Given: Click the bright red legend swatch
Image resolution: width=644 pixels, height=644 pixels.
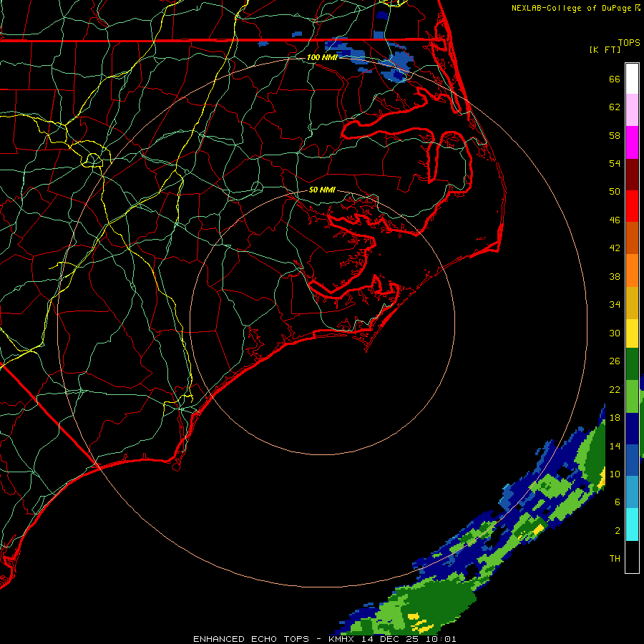Looking at the screenshot, I should click(x=632, y=206).
